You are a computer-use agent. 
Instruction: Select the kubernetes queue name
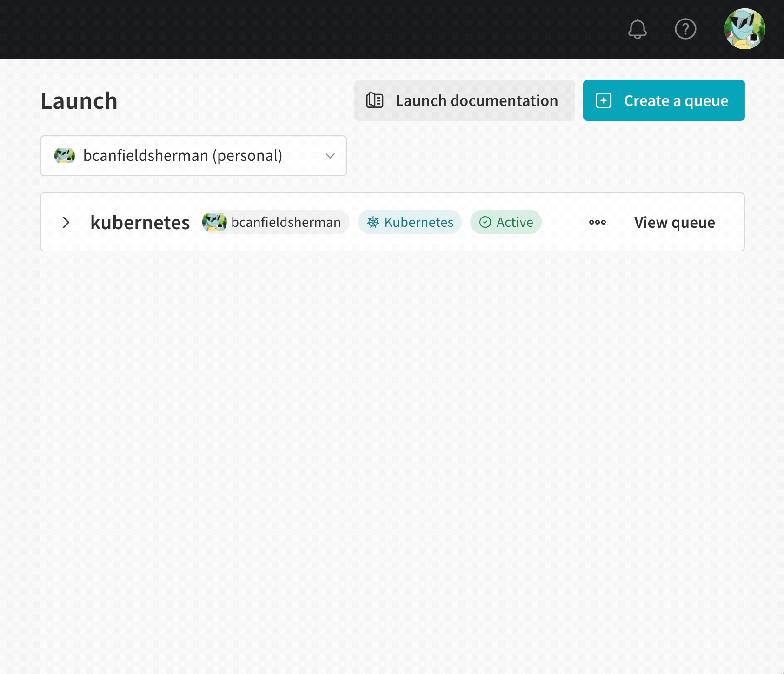140,222
